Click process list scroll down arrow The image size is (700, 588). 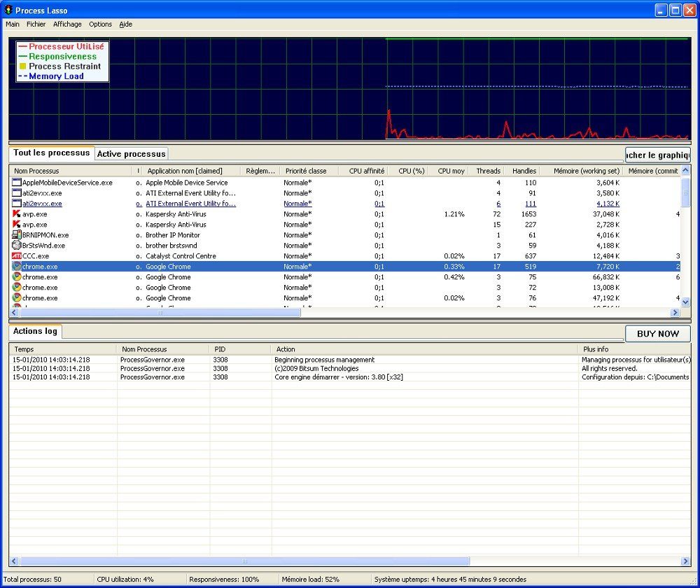(686, 302)
